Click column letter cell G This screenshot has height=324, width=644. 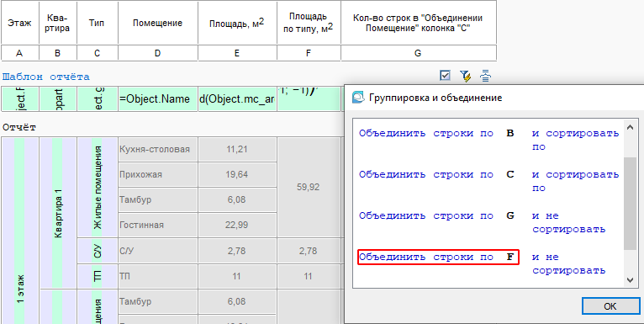[x=418, y=53]
